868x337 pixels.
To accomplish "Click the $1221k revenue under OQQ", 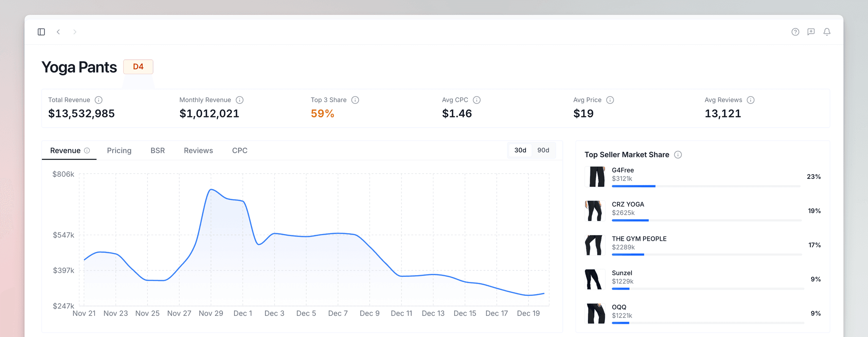I will (x=622, y=316).
